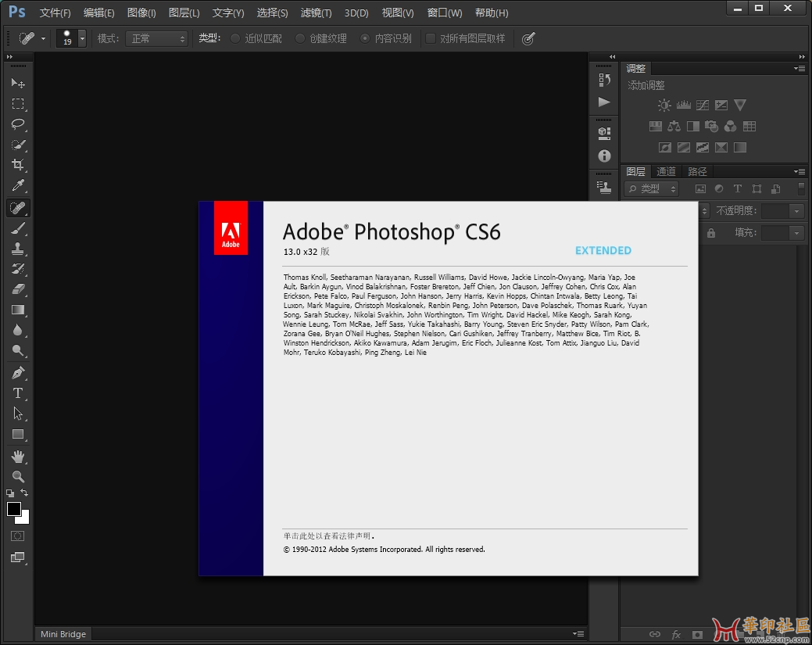Select the Gradient tool
The width and height of the screenshot is (812, 645).
click(18, 310)
